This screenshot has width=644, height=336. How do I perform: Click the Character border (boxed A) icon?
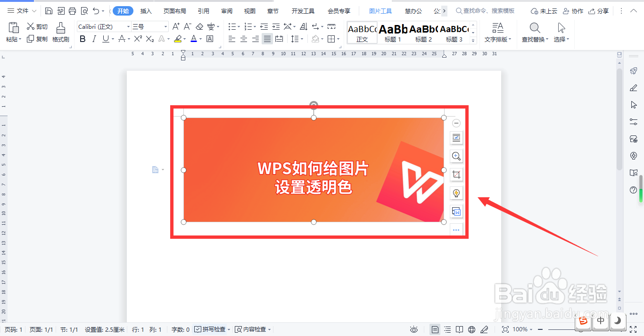pos(210,39)
